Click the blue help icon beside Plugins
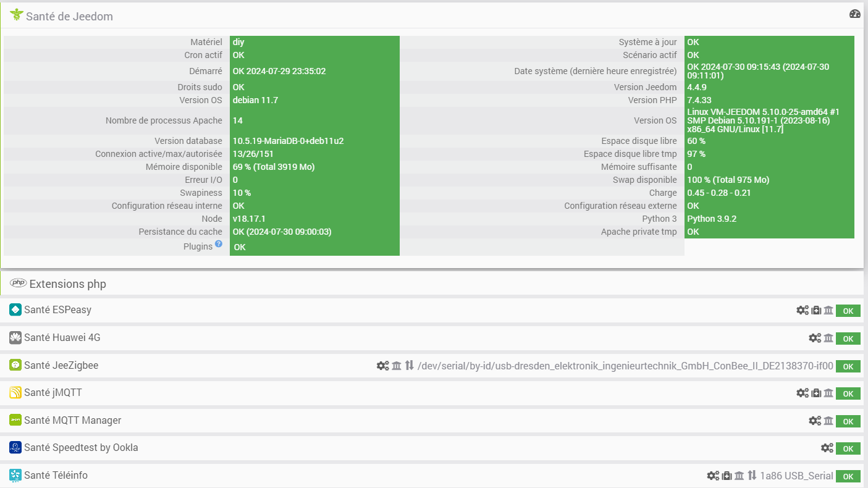868x488 pixels. (219, 245)
